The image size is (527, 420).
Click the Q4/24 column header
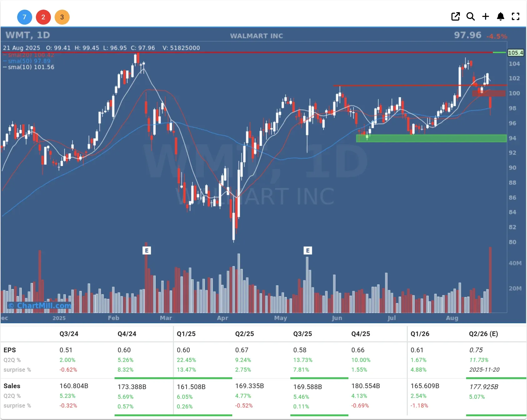(127, 334)
